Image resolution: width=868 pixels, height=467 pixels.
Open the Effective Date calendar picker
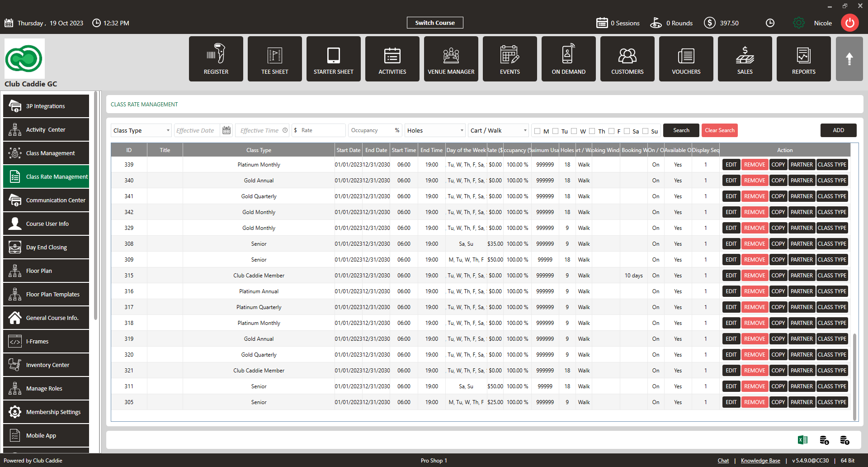(226, 130)
